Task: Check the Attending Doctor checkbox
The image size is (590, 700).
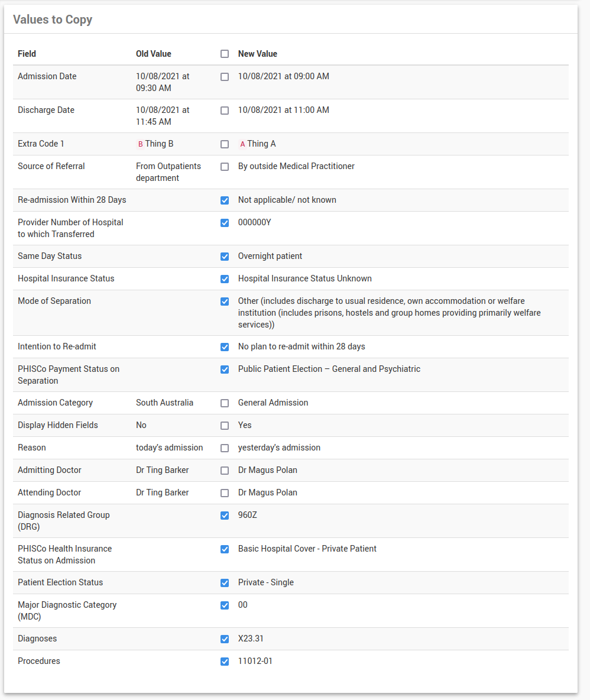Action: (x=225, y=493)
